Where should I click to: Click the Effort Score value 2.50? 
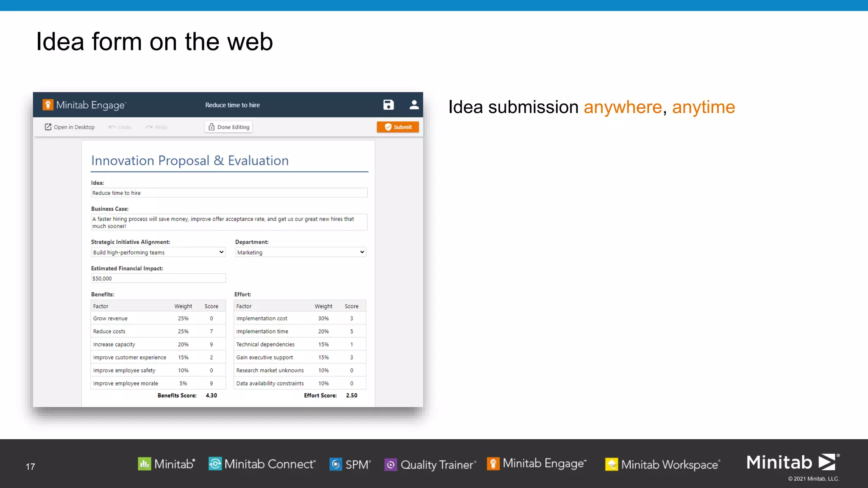point(351,396)
